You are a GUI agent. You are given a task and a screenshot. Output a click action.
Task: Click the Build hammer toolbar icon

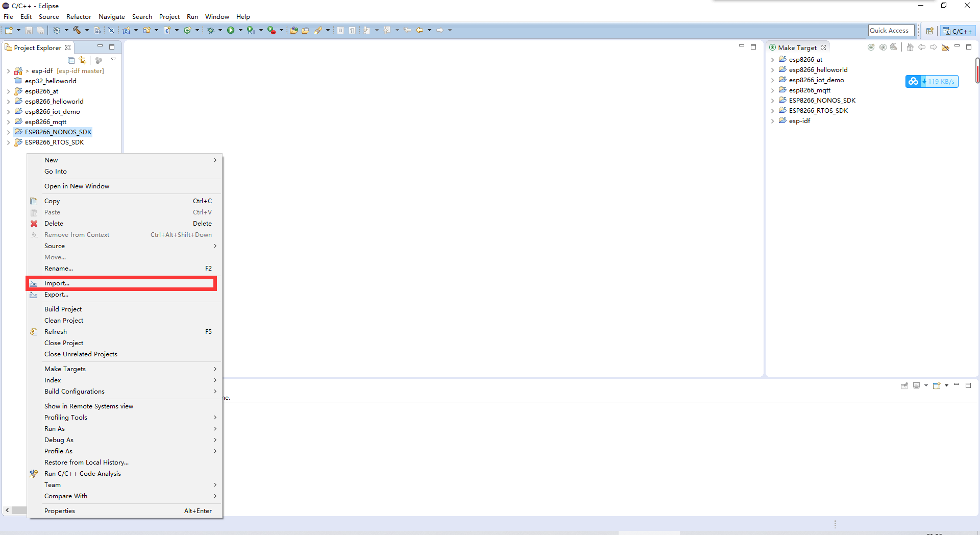77,31
